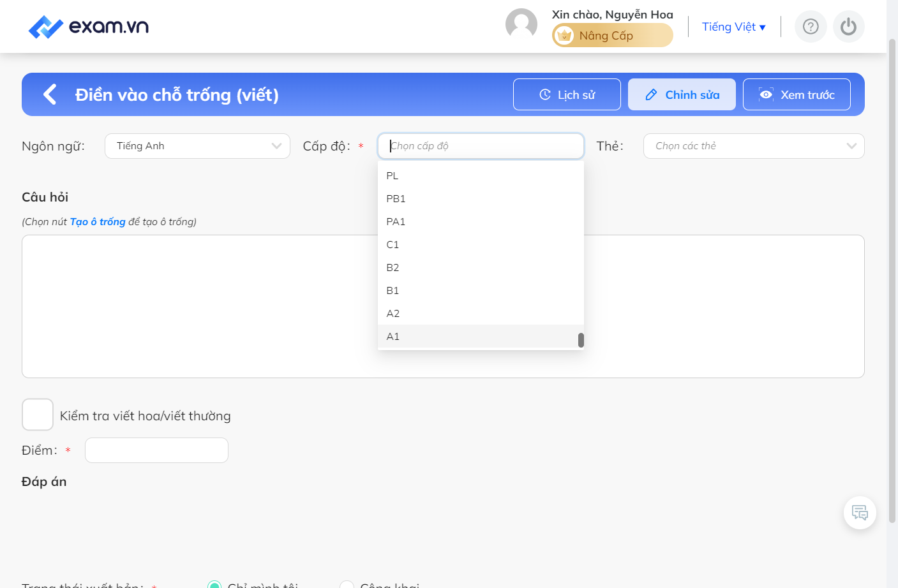Viewport: 898px width, 588px height.
Task: Pick A1 in the level list
Action: pos(481,336)
